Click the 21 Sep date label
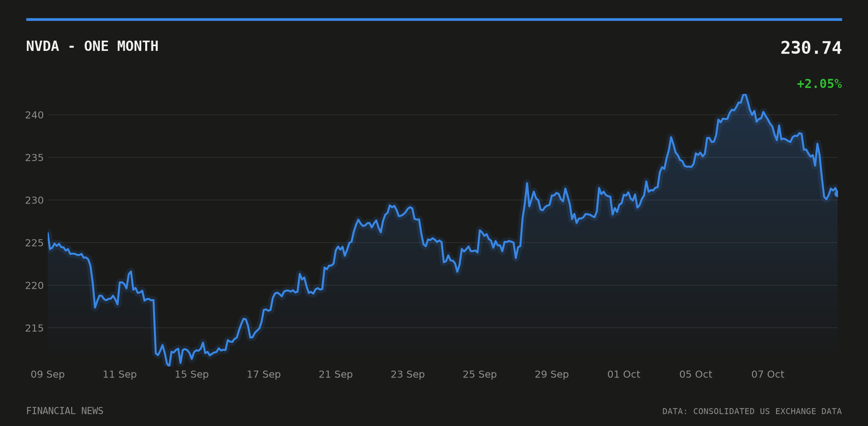 336,374
